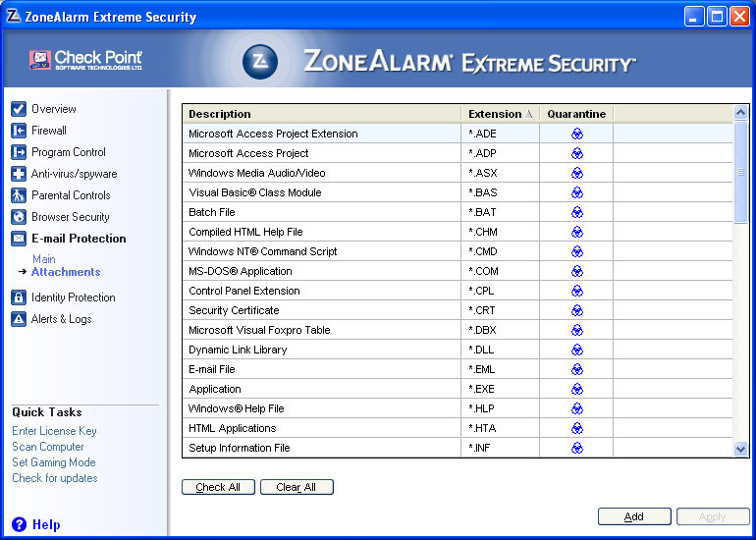Open the Program Control icon
This screenshot has height=540, width=756.
[19, 152]
